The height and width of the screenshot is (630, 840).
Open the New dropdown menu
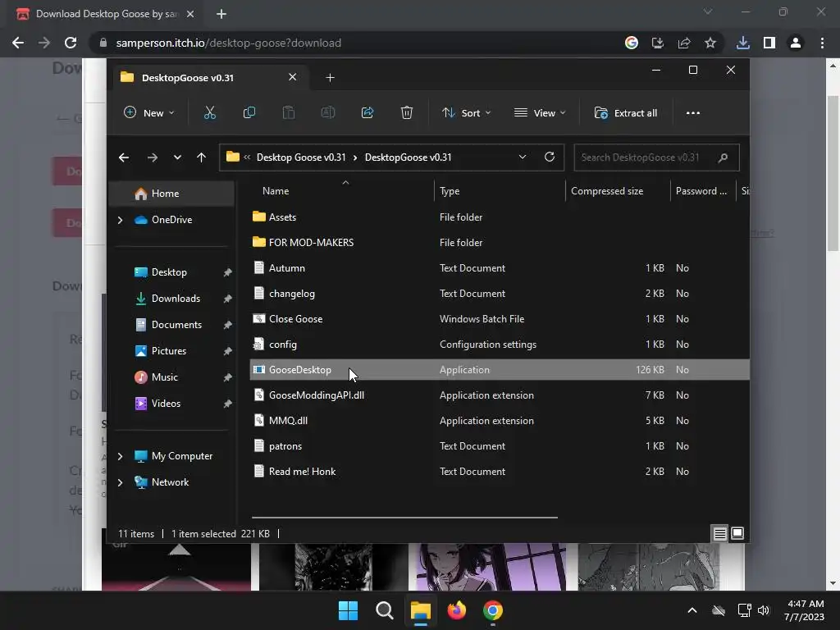(x=149, y=113)
